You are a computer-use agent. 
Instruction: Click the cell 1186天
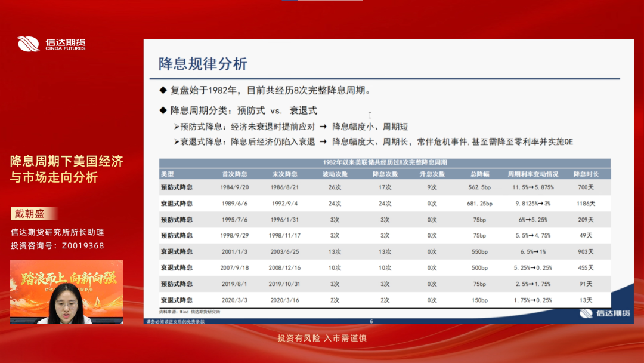coord(586,204)
